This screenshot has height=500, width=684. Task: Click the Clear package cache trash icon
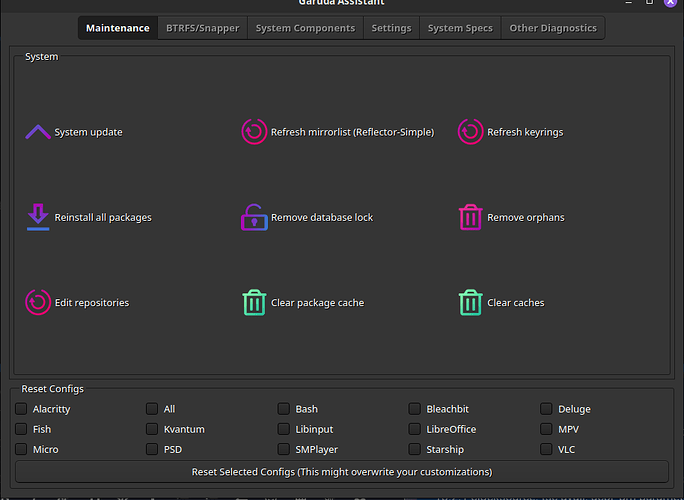[254, 302]
